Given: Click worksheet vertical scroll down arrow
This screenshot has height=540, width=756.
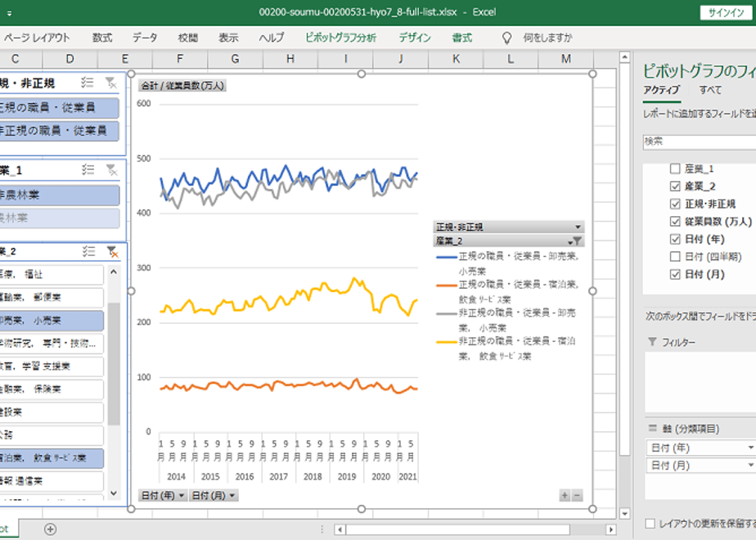Looking at the screenshot, I should click(625, 514).
